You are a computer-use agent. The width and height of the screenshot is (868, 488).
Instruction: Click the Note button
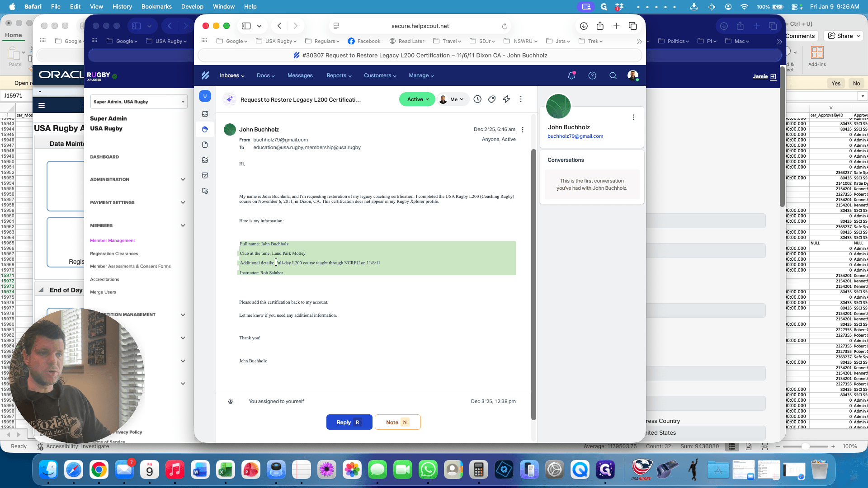pyautogui.click(x=397, y=422)
